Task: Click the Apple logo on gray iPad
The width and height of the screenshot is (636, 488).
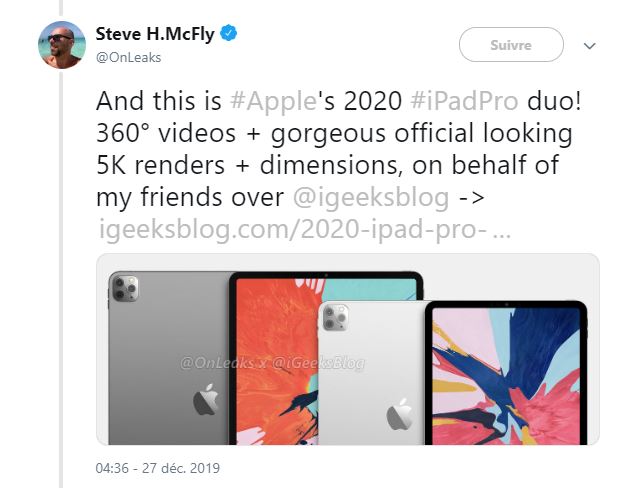Action: 206,399
